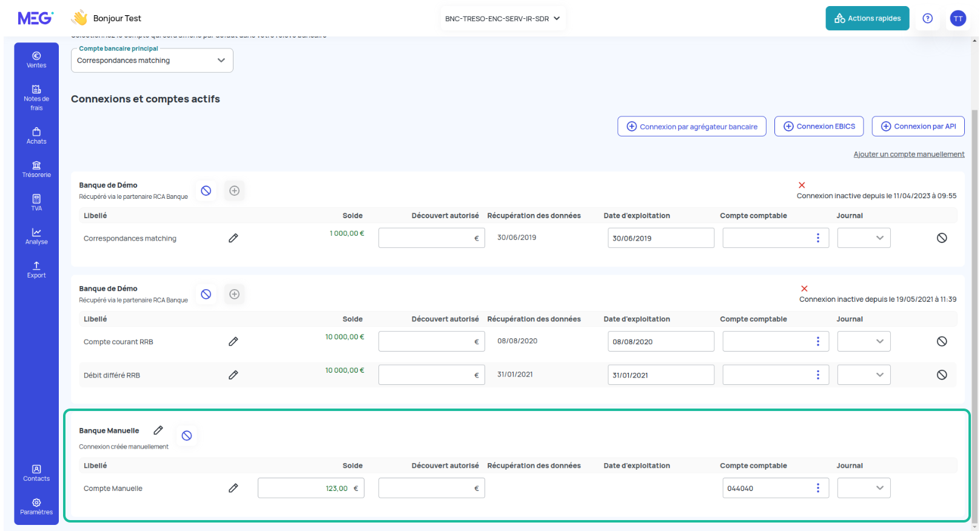
Task: Click Découvert autorisé field for Débit différé RRB
Action: click(x=432, y=375)
